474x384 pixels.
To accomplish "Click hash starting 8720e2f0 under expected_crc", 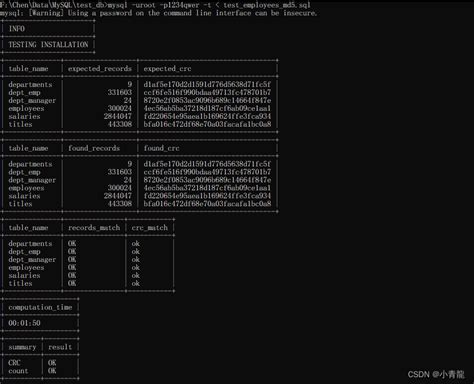I will pos(207,100).
